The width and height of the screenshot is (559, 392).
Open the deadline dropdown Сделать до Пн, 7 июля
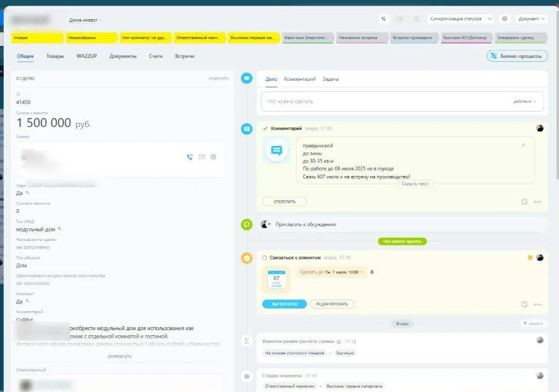[x=331, y=272]
